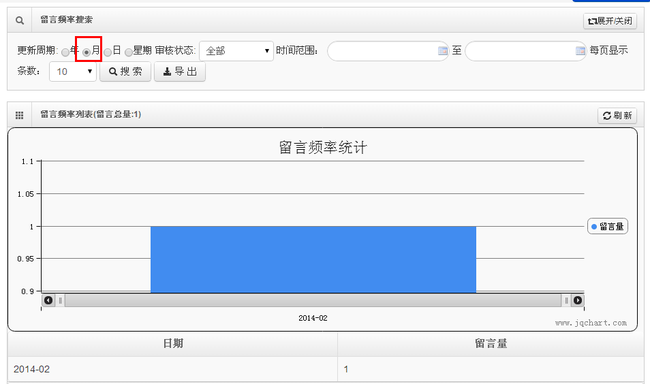The height and width of the screenshot is (384, 650).
Task: Select the 日 update period radio
Action: pyautogui.click(x=108, y=52)
